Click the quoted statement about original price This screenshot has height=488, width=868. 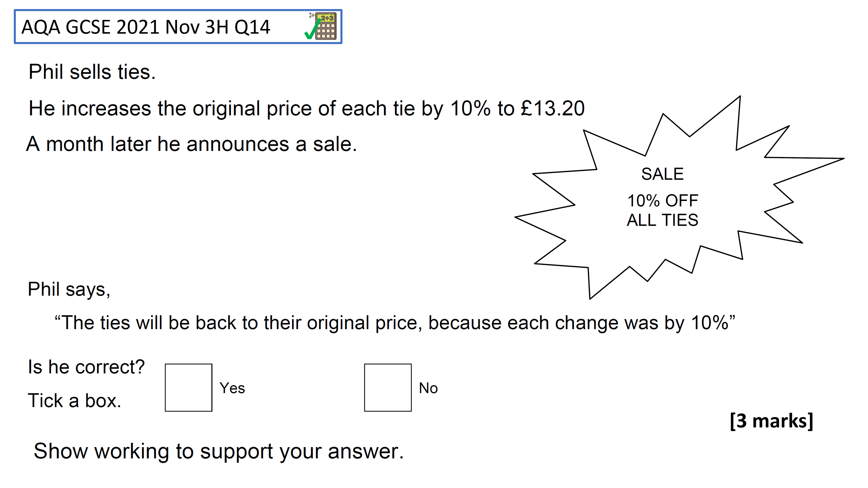(x=395, y=323)
